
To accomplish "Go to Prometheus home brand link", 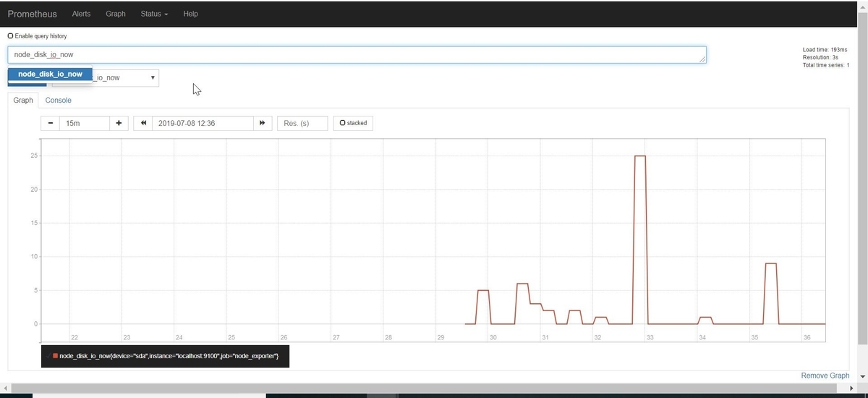I will coord(32,14).
